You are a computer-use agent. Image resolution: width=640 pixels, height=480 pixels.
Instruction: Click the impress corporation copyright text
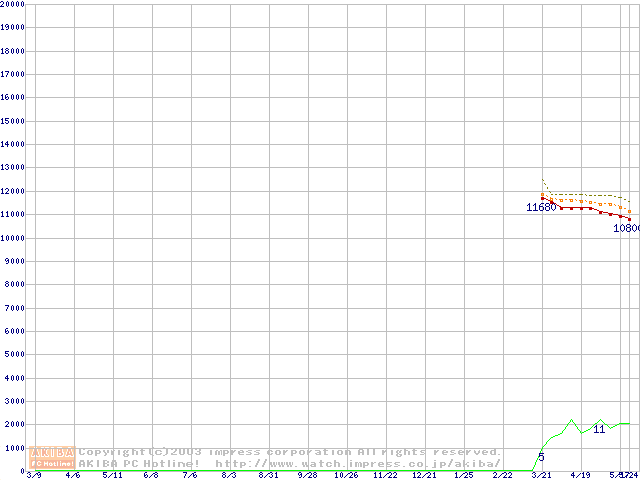(290, 452)
